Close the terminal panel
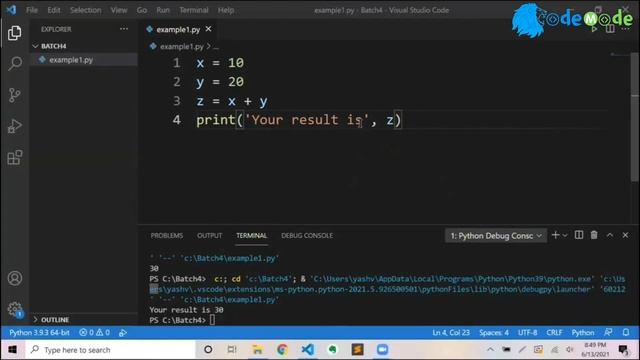The width and height of the screenshot is (640, 360). 625,235
